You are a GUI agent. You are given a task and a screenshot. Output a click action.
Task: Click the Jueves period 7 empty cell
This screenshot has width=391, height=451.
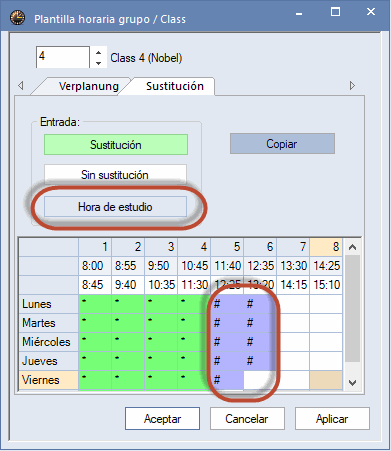tap(293, 361)
